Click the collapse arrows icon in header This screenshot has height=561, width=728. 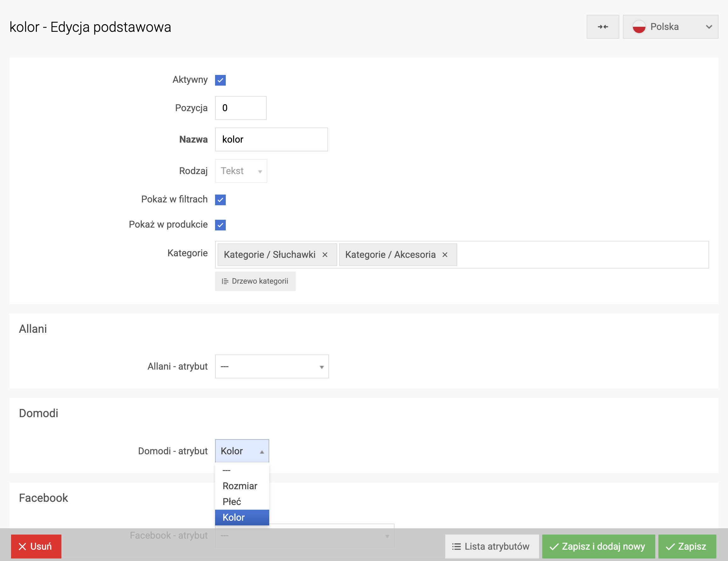pyautogui.click(x=602, y=27)
